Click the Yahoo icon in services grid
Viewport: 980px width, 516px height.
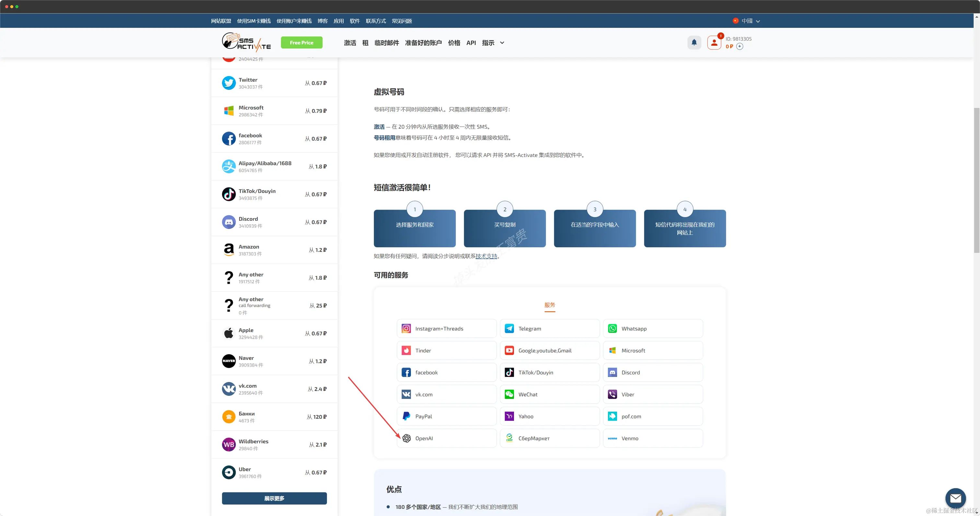click(x=509, y=416)
